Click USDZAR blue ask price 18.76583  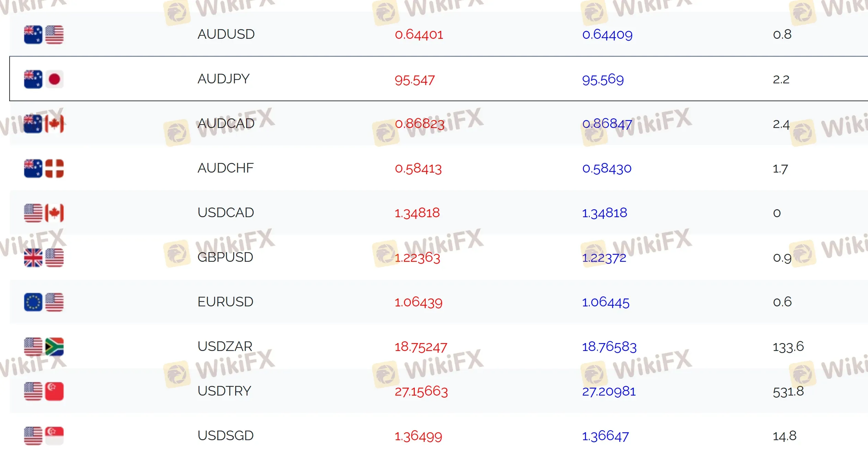pos(609,347)
